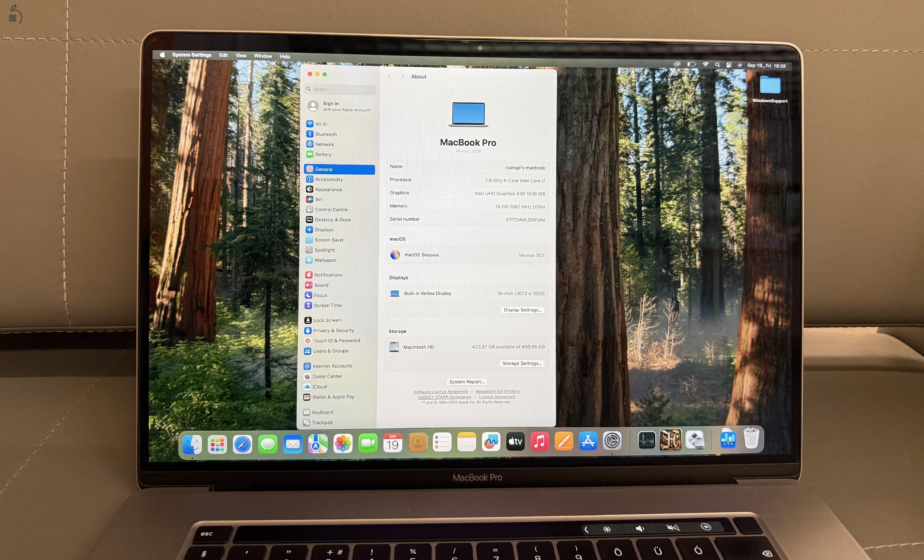Click Storage Settings… button

pyautogui.click(x=522, y=363)
